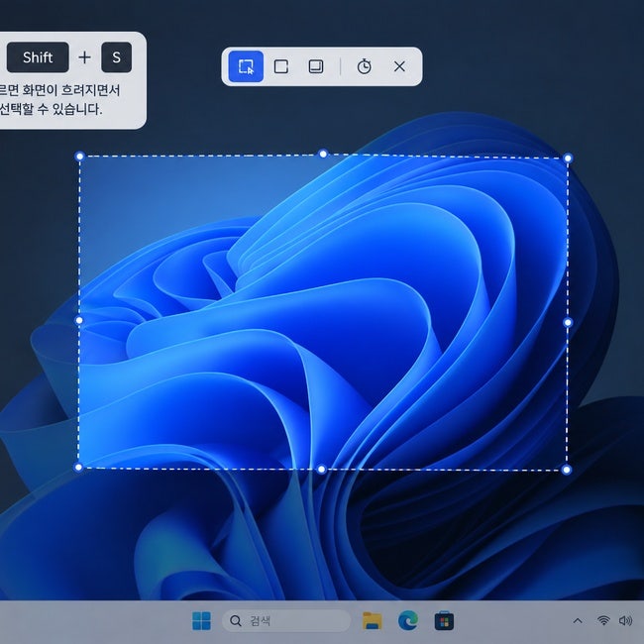This screenshot has width=644, height=644.
Task: Pick the full-screen snip mode
Action: point(316,66)
